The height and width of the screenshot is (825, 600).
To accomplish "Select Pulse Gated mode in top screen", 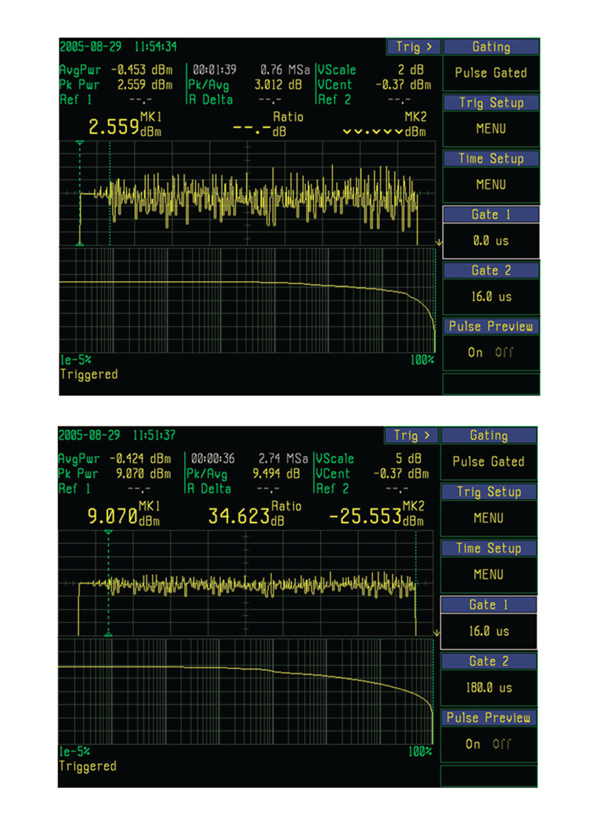I will coord(490,73).
